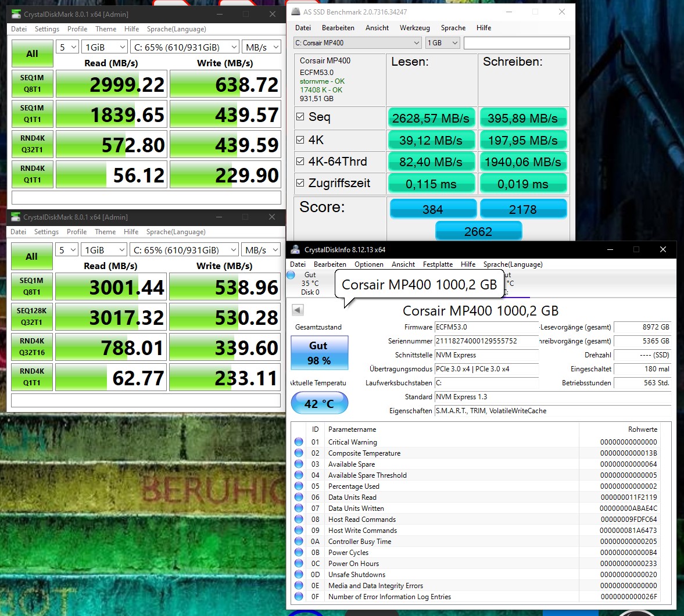This screenshot has height=616, width=684.
Task: Open 1 GB size dropdown in AS SSD
Action: tap(443, 43)
